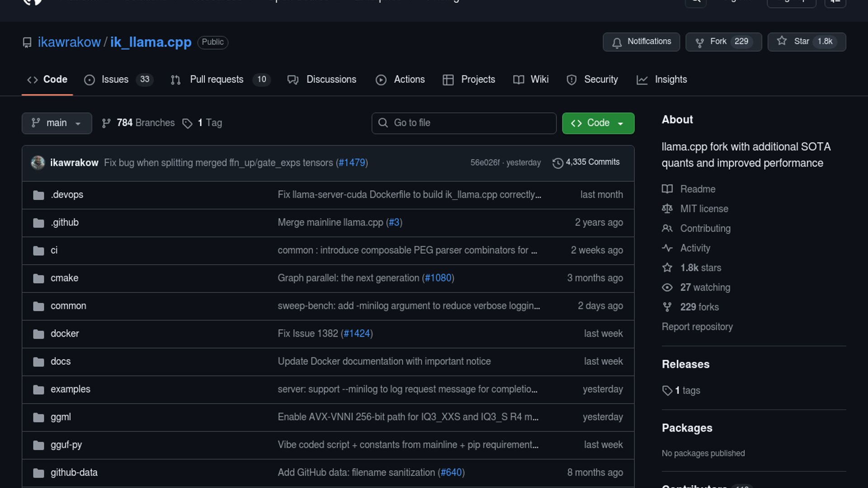Viewport: 868px width, 488px height.
Task: Click the branches icon beside 784 Branches
Action: coord(106,123)
